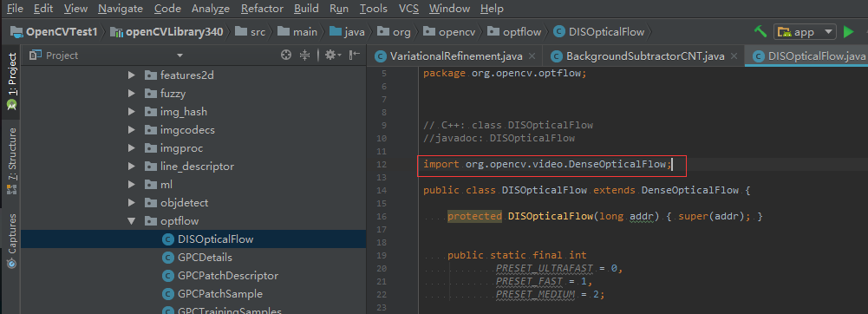The height and width of the screenshot is (314, 868).
Task: Open the Code menu
Action: (167, 9)
